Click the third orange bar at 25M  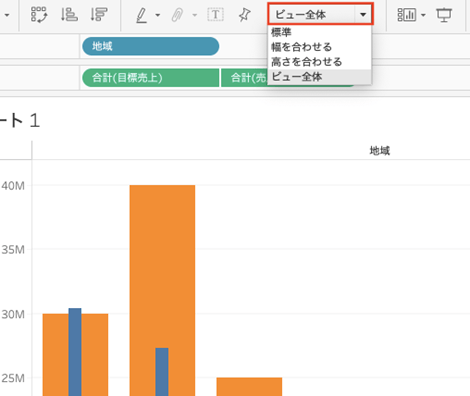pyautogui.click(x=249, y=387)
